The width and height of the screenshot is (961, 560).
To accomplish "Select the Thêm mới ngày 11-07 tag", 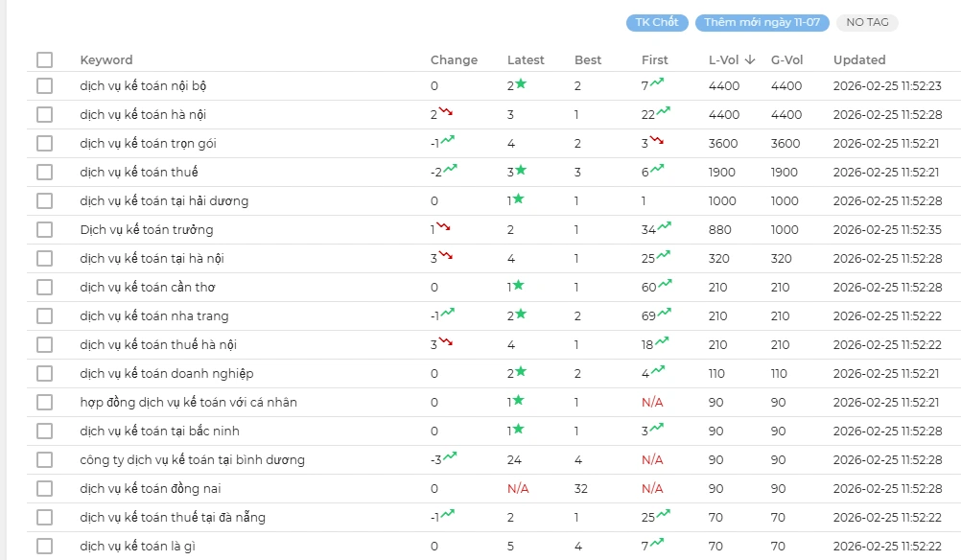I will [x=762, y=22].
